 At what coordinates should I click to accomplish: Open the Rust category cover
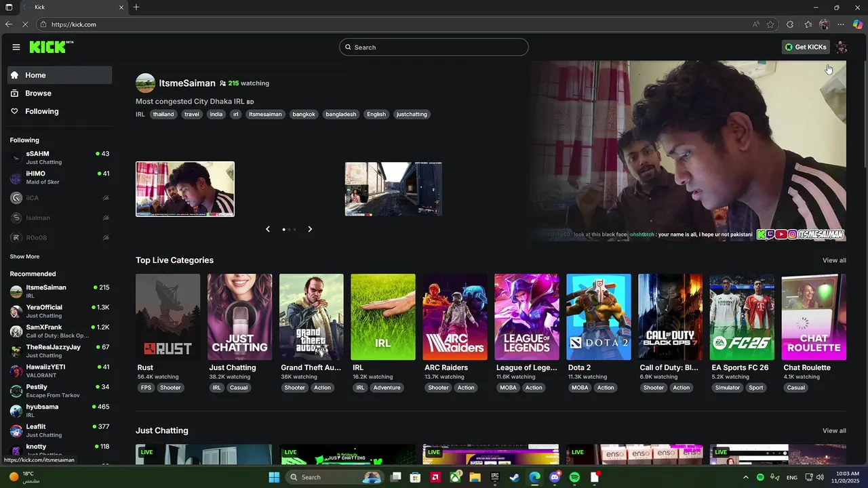coord(167,317)
